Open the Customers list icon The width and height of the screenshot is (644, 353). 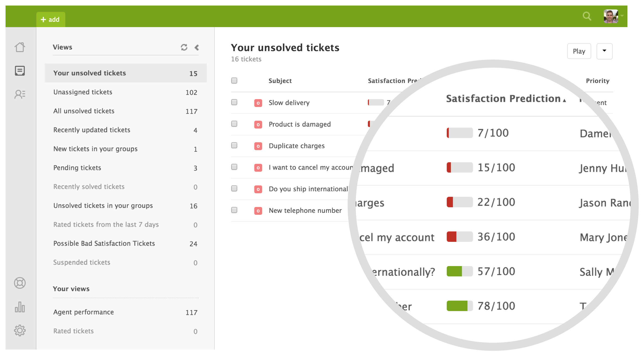pyautogui.click(x=20, y=94)
